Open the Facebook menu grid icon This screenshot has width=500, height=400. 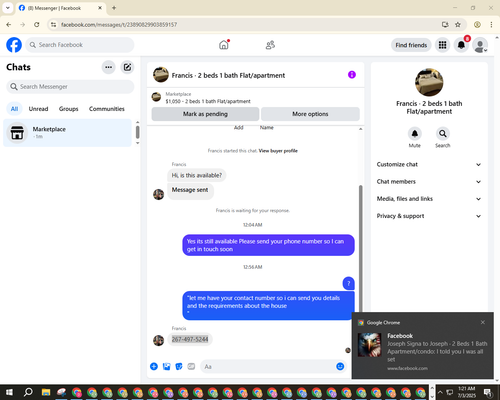tap(442, 45)
